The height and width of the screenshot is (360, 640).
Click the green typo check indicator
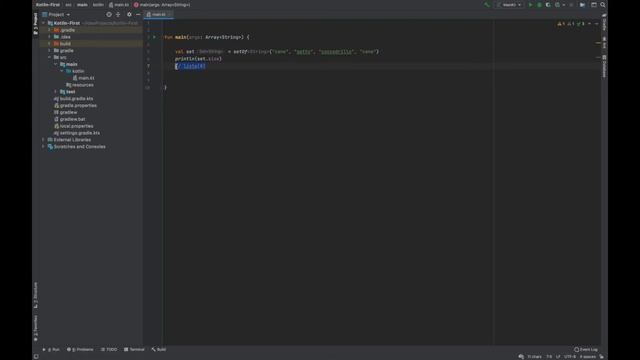coord(580,24)
